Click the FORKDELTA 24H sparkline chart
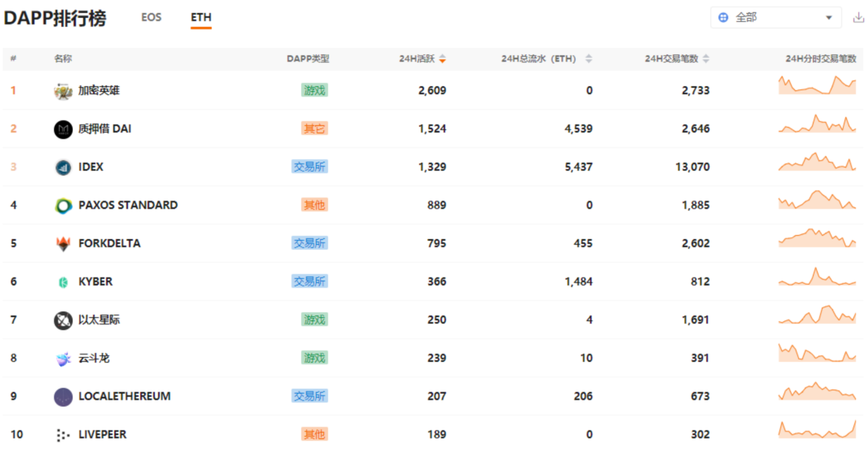This screenshot has height=470, width=868. point(817,238)
